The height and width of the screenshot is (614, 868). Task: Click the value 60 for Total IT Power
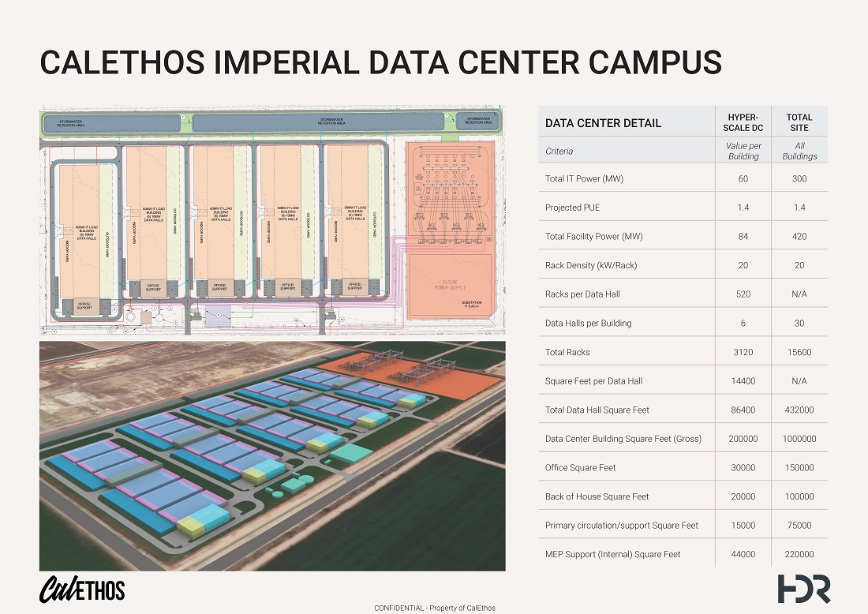coord(743,179)
